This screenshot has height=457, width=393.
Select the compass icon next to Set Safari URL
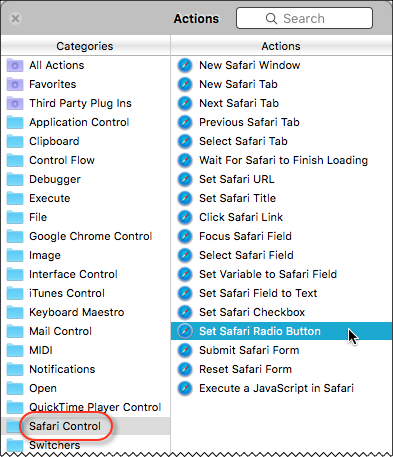(185, 179)
